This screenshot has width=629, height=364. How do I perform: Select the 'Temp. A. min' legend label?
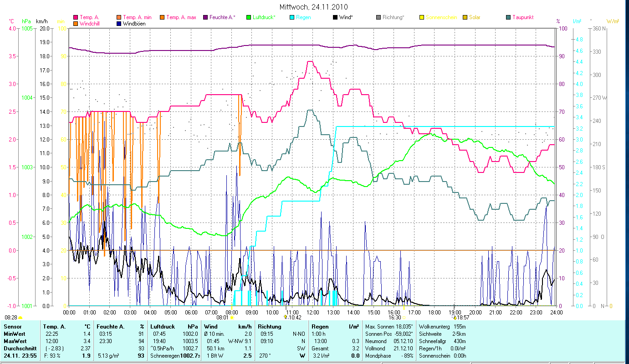[x=138, y=17]
